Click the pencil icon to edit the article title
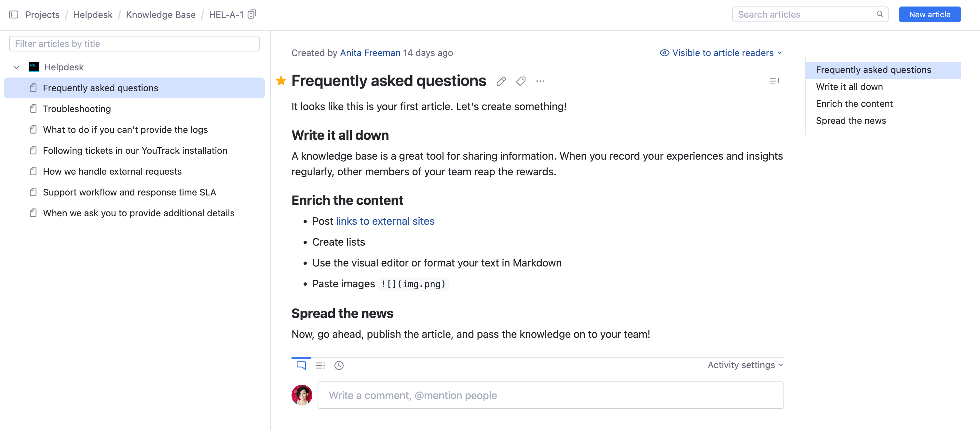 point(501,81)
